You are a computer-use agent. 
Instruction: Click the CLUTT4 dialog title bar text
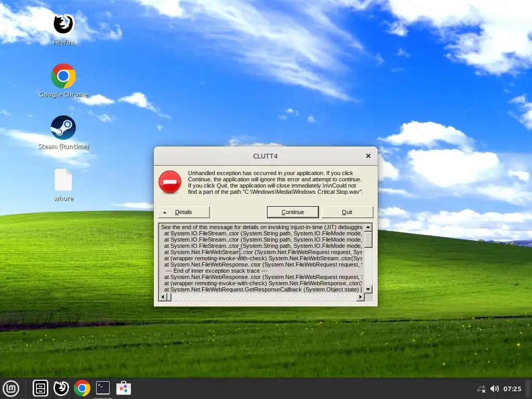coord(265,156)
